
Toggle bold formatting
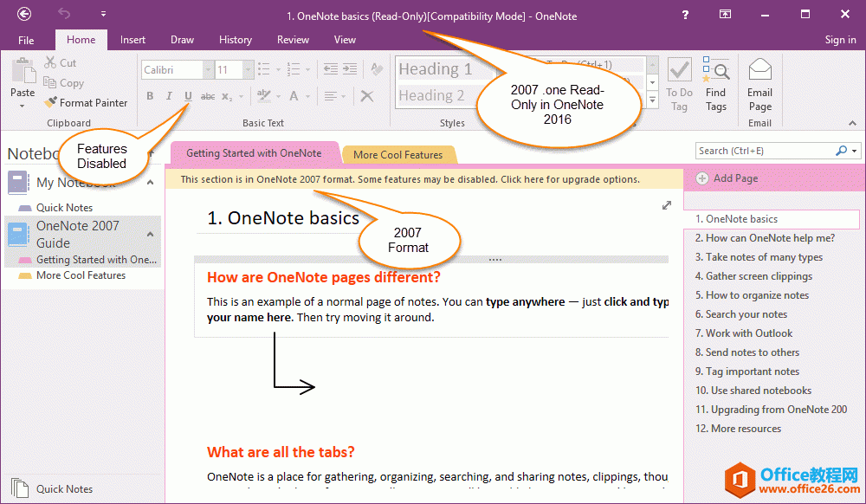(149, 95)
